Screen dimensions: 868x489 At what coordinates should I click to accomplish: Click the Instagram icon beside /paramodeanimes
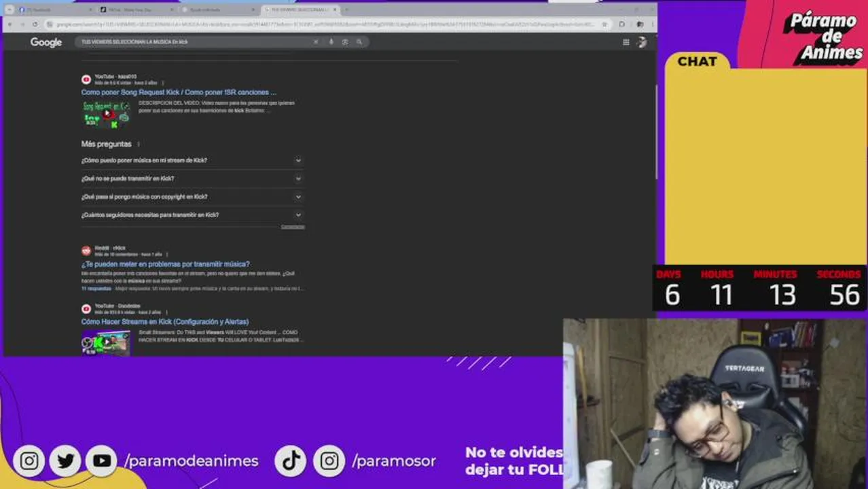pyautogui.click(x=29, y=461)
